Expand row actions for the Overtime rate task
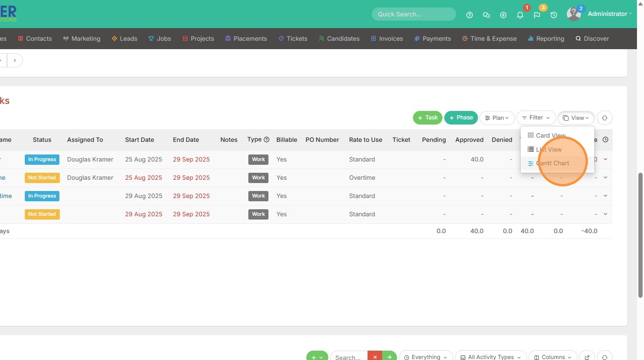 point(606,177)
